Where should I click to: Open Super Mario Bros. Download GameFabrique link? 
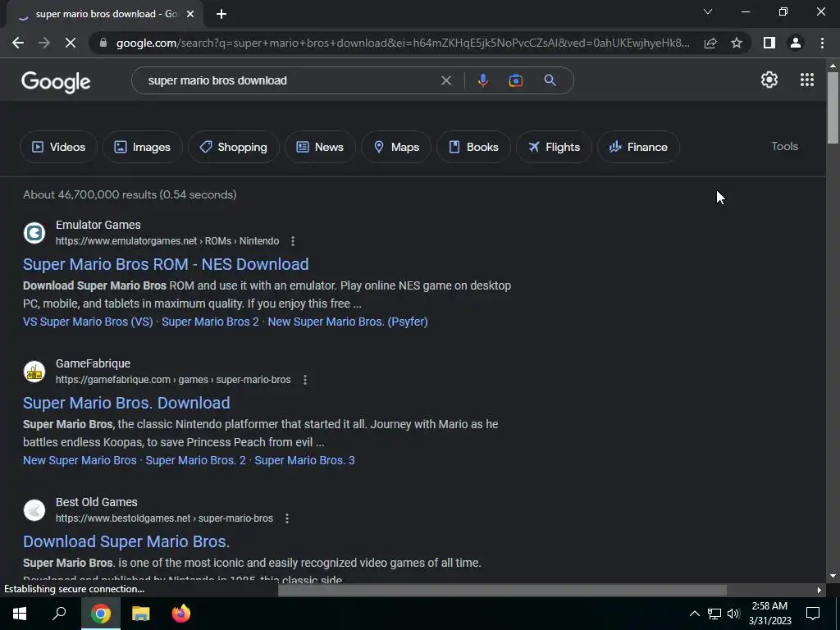[126, 403]
